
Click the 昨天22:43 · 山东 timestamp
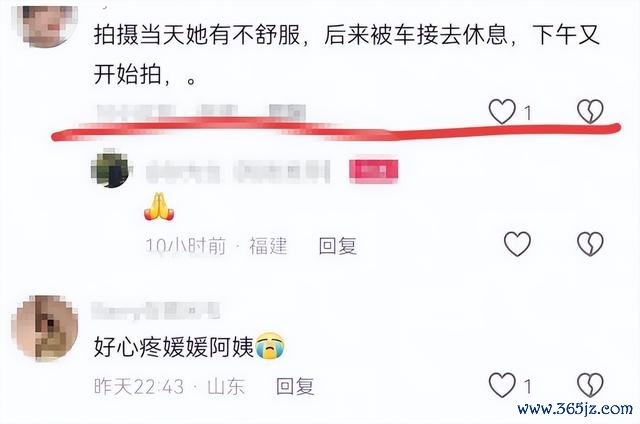169,386
